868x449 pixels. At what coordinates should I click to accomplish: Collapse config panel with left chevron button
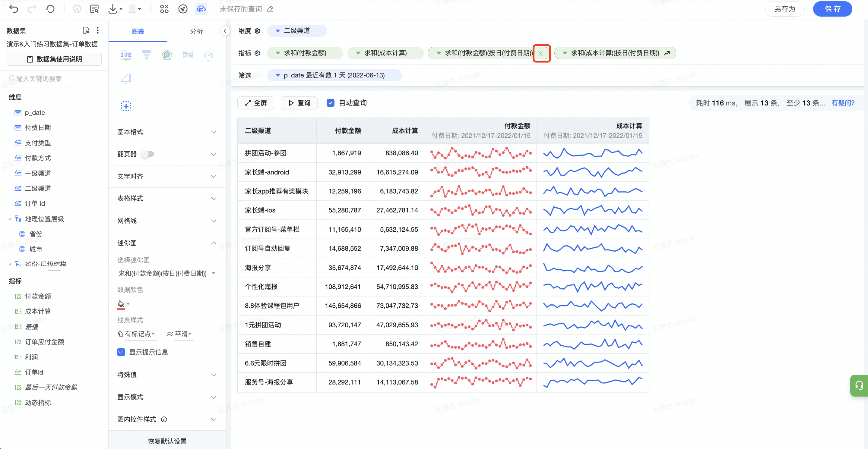[x=225, y=31]
